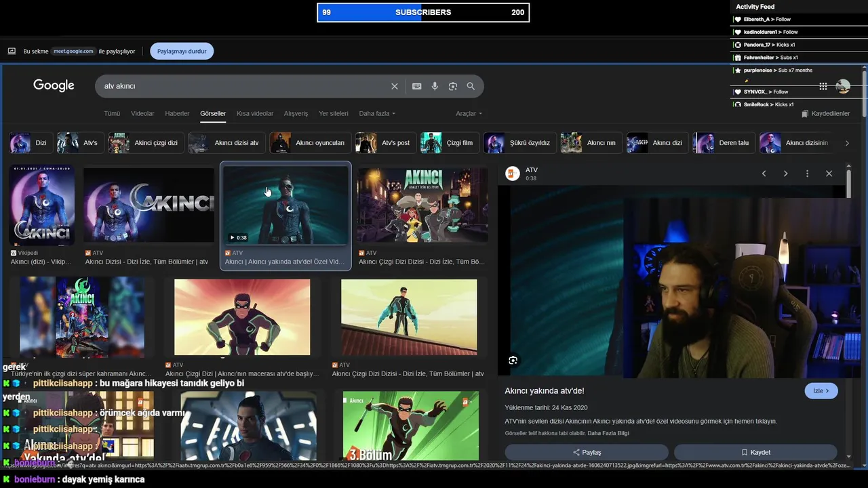Screen dimensions: 868x488
Task: Switch to the Alışveriş tab
Action: [296, 114]
